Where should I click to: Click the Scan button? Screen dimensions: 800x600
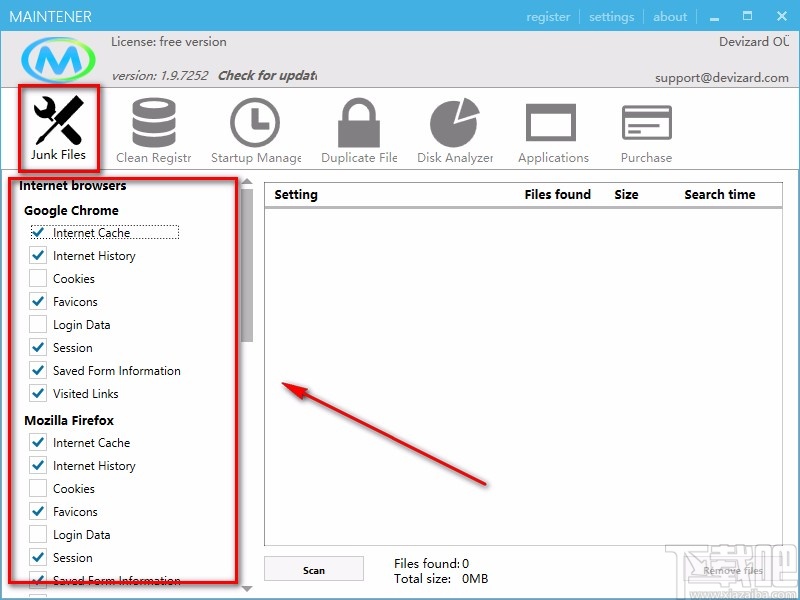314,570
